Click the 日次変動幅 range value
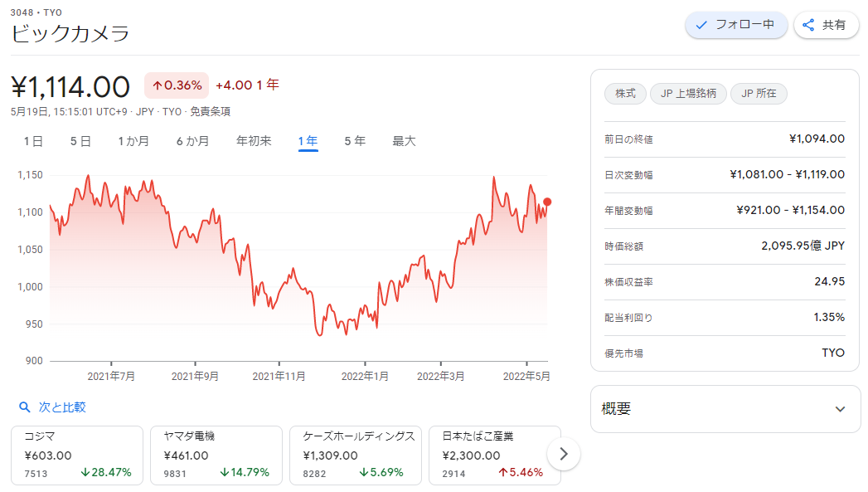868x492 pixels. tap(788, 174)
